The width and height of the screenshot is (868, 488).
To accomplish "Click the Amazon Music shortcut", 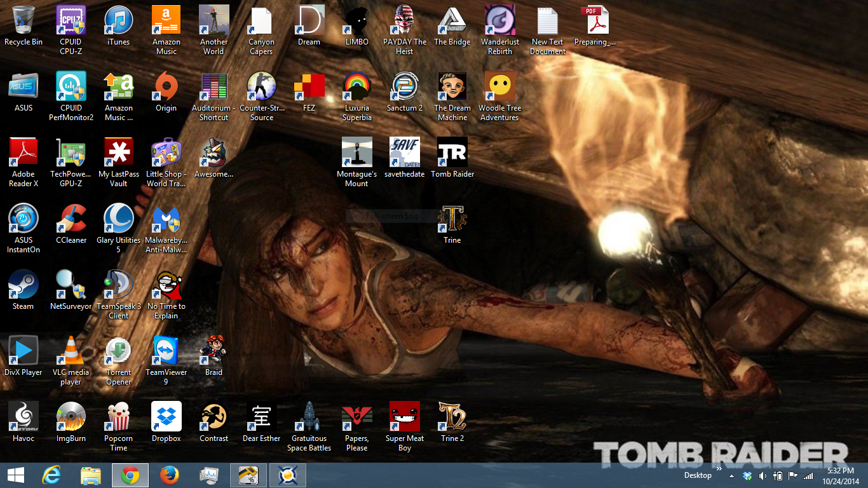I will pyautogui.click(x=166, y=20).
